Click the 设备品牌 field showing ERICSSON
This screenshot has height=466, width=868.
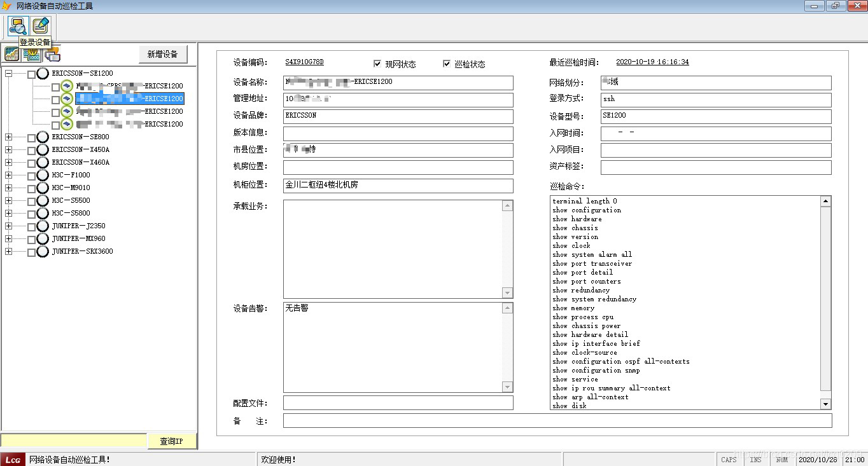[x=398, y=116]
